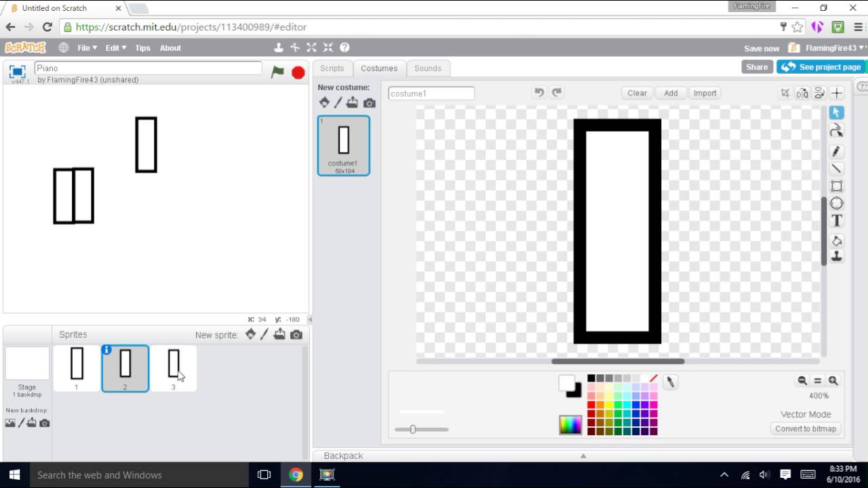Collapse the stage with the small arrow
Viewport: 868px width, 488px height.
(310, 319)
